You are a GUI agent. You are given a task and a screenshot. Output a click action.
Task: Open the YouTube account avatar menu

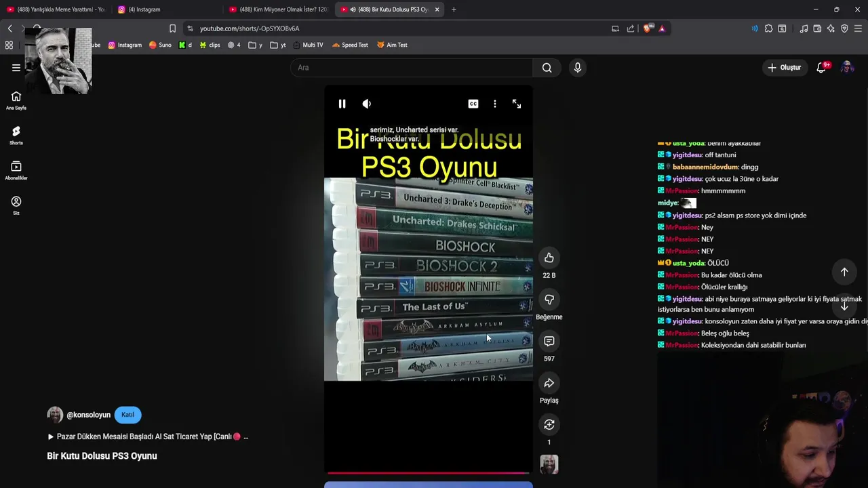847,67
